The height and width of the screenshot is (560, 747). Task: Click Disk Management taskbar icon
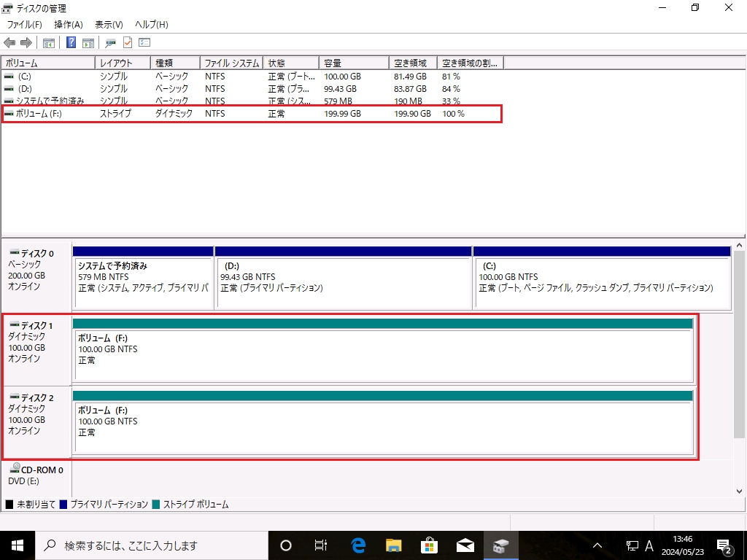pos(500,545)
